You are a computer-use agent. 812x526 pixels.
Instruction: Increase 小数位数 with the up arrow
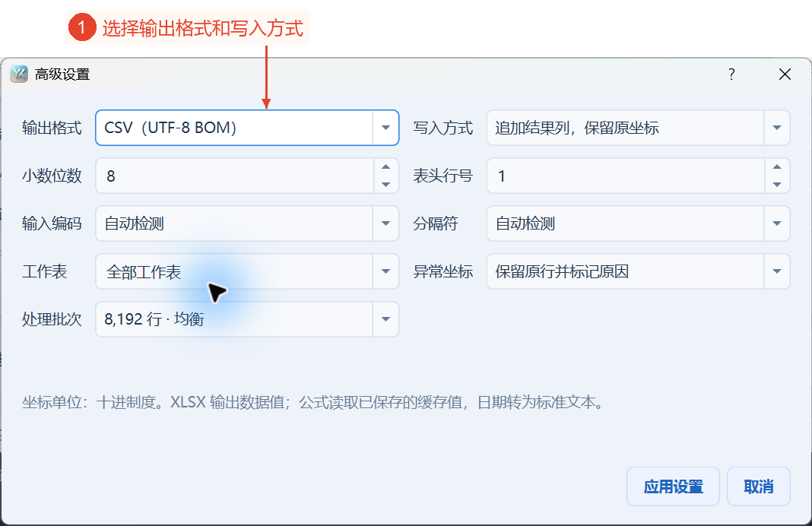[x=385, y=166]
